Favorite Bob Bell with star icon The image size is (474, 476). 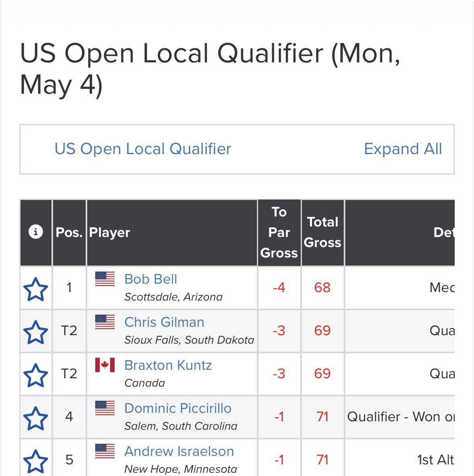pos(36,289)
